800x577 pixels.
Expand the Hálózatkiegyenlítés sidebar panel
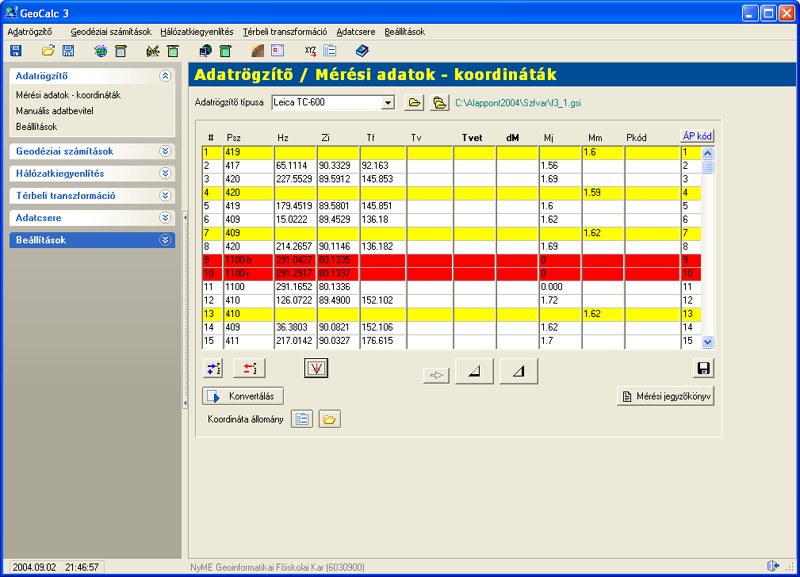coord(165,173)
